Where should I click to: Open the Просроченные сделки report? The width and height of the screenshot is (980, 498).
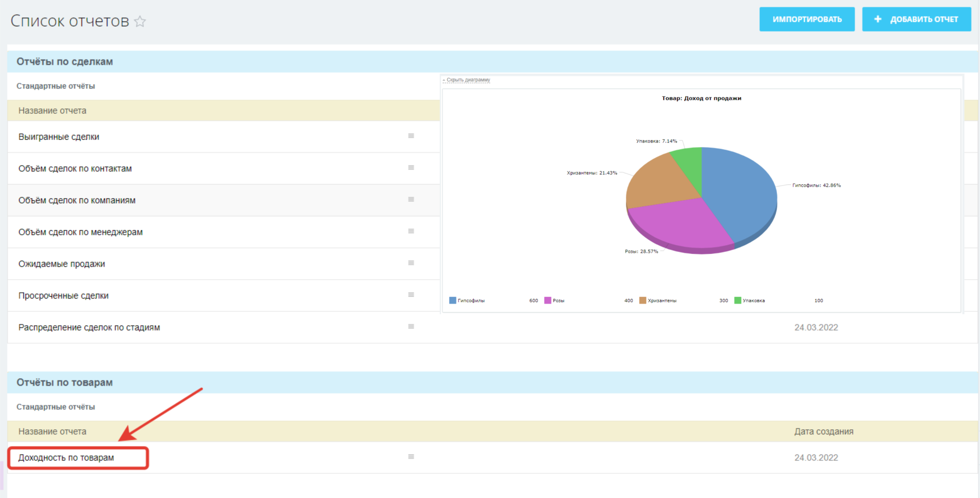63,296
